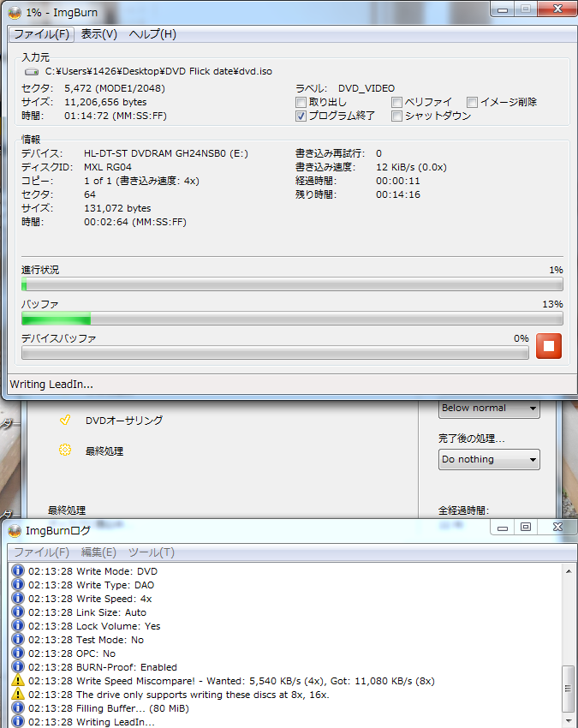Click the 最終処理 gear progress icon

point(65,450)
